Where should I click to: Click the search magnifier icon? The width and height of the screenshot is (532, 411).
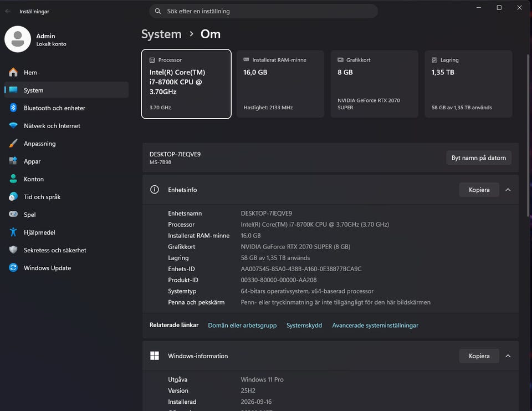[158, 11]
